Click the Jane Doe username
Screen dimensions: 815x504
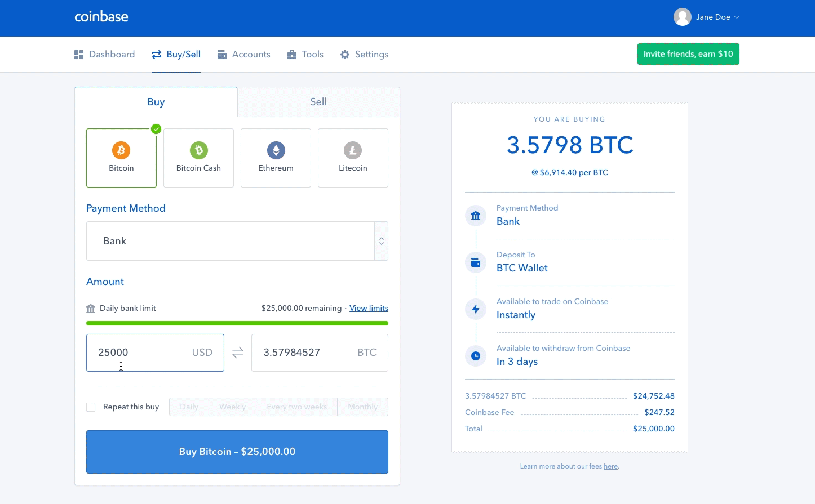point(713,17)
